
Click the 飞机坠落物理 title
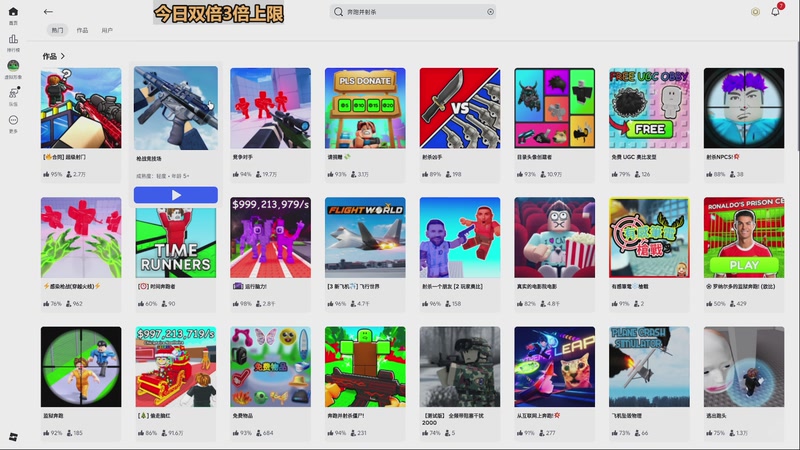627,416
